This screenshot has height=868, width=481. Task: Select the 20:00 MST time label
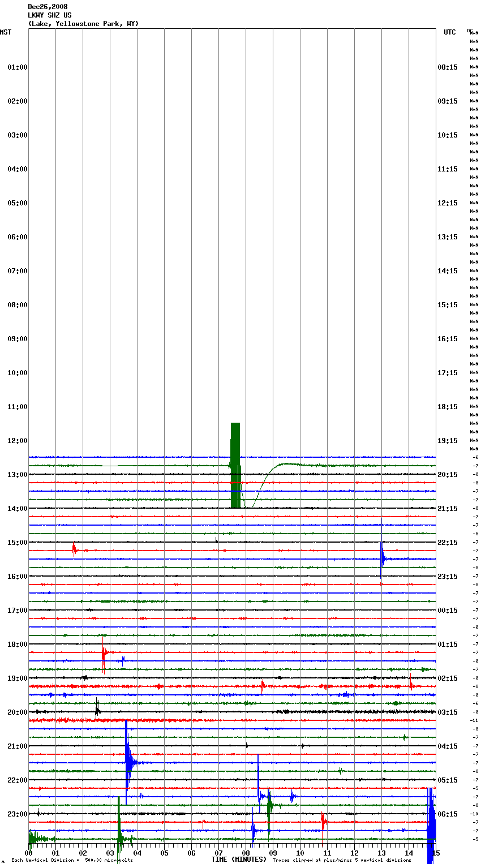[18, 712]
